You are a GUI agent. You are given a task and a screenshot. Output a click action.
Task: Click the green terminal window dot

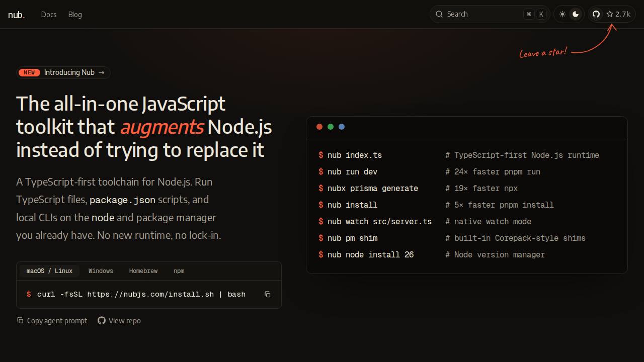click(x=331, y=127)
